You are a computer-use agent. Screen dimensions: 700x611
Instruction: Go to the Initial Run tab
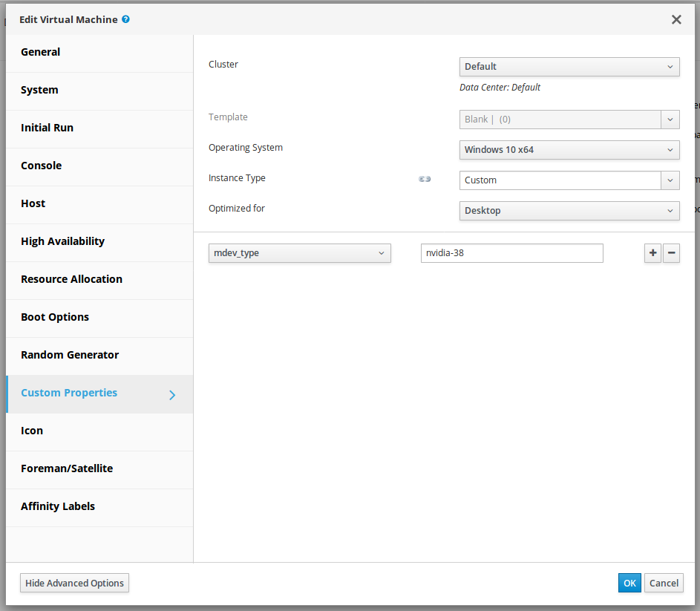[47, 128]
